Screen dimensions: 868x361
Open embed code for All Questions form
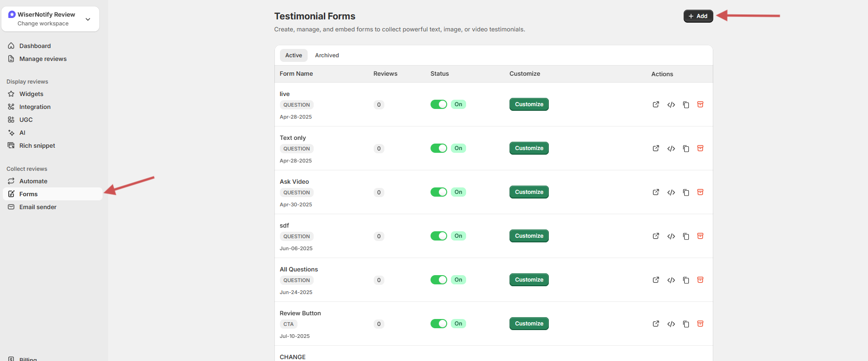click(671, 280)
